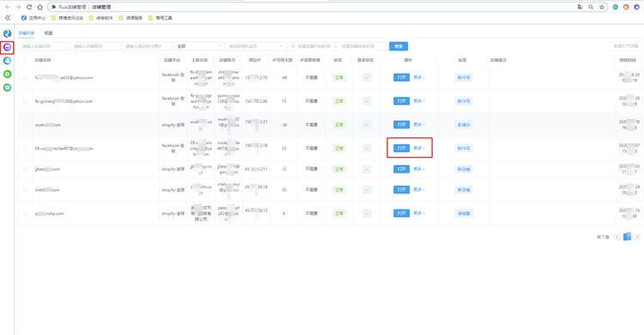
Task: Check the box for jjbea store row
Action: (x=25, y=169)
